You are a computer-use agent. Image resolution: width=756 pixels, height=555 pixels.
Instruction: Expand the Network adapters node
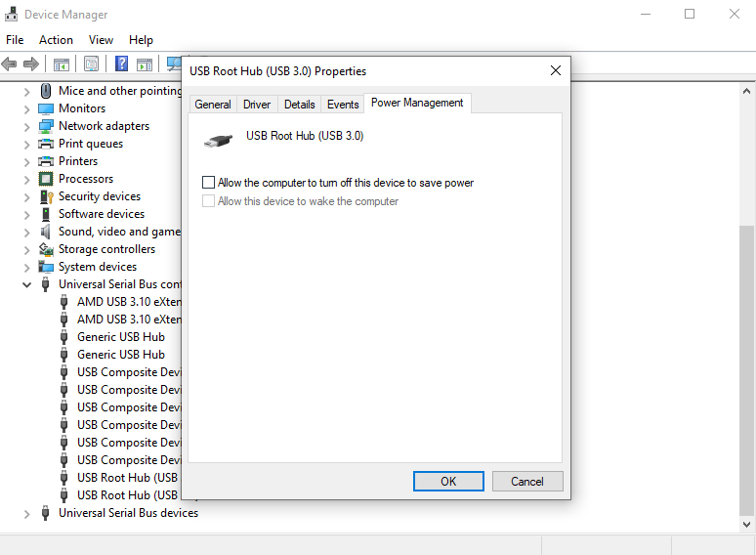[x=27, y=126]
